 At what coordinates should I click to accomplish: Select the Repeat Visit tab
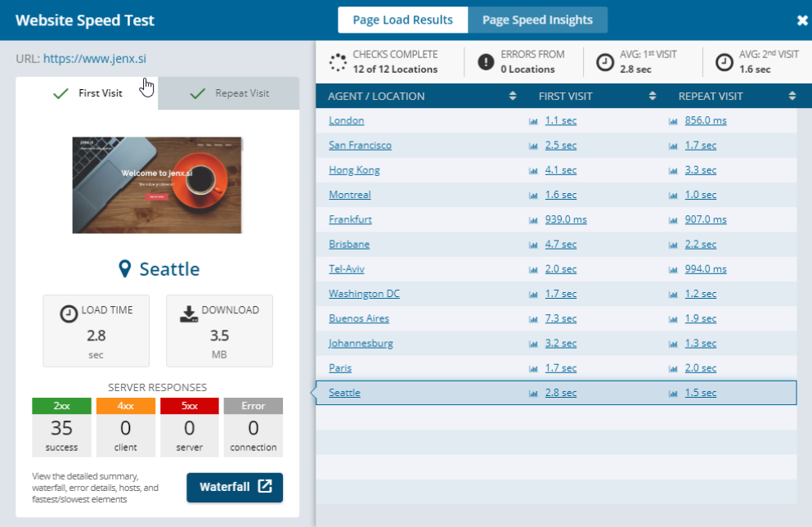(229, 93)
